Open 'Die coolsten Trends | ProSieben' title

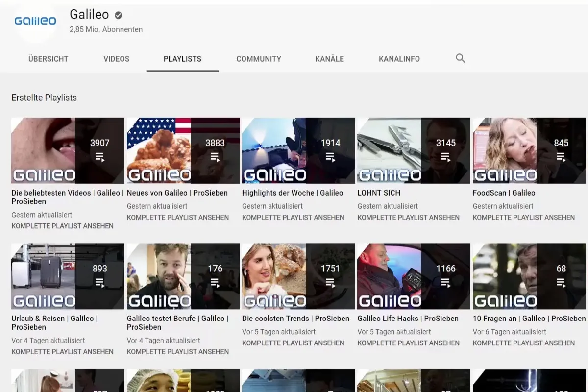tap(295, 318)
